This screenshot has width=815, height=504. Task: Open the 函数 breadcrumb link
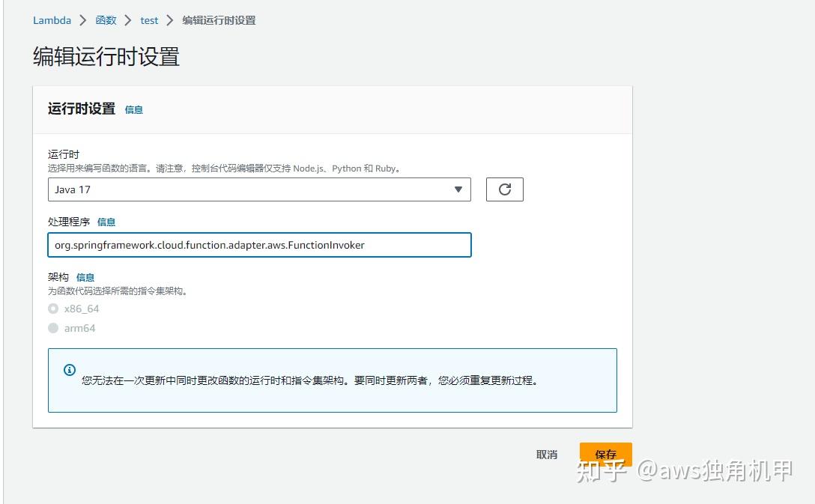(106, 20)
